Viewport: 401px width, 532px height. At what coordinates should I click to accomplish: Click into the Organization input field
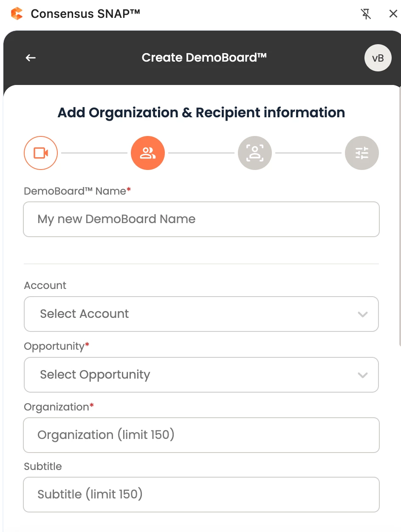click(x=201, y=435)
